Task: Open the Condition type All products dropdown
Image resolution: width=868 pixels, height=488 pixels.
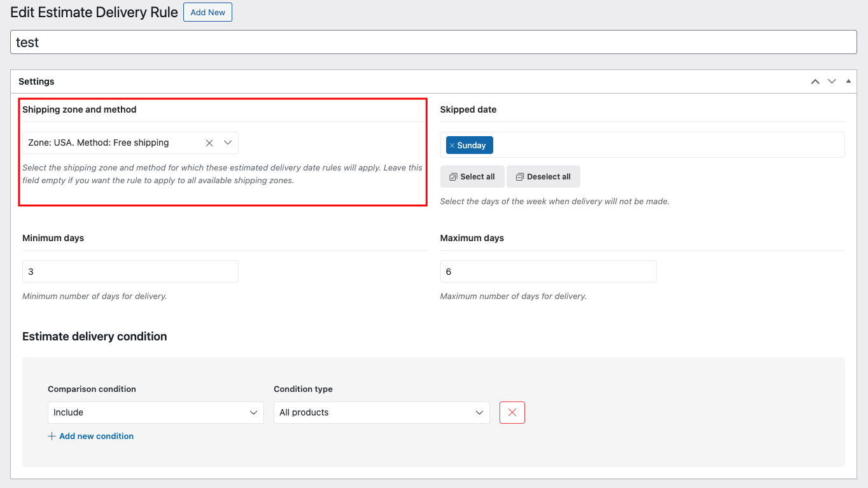Action: (381, 412)
